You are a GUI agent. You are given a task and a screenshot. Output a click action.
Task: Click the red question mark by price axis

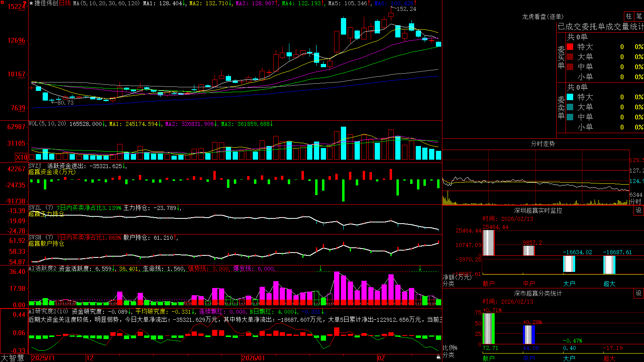coord(25,4)
